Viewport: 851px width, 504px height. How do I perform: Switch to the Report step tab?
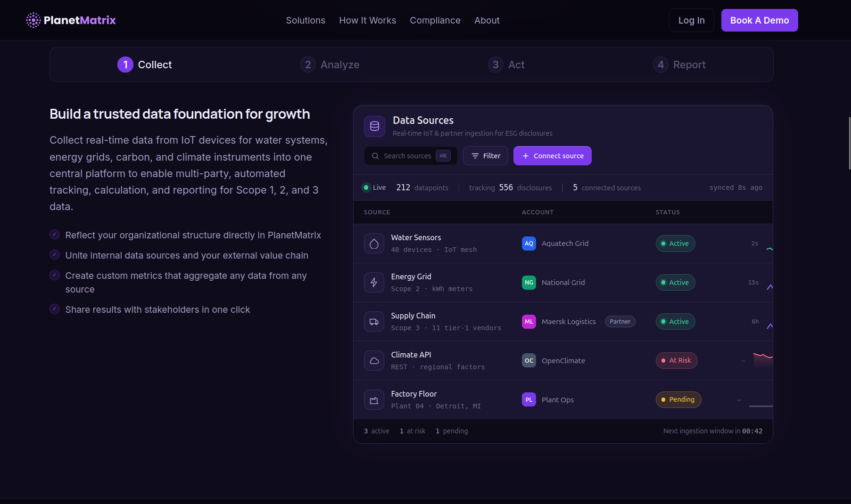click(679, 65)
